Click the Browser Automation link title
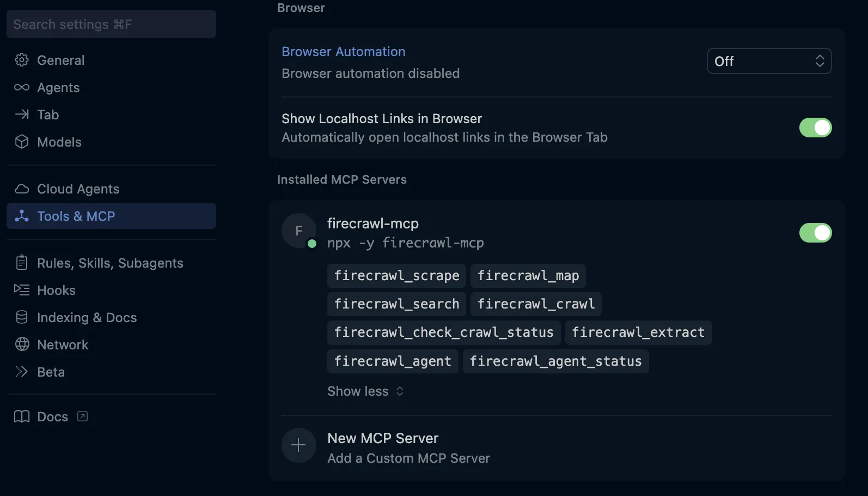Screen dimensions: 868x496 click(x=343, y=52)
